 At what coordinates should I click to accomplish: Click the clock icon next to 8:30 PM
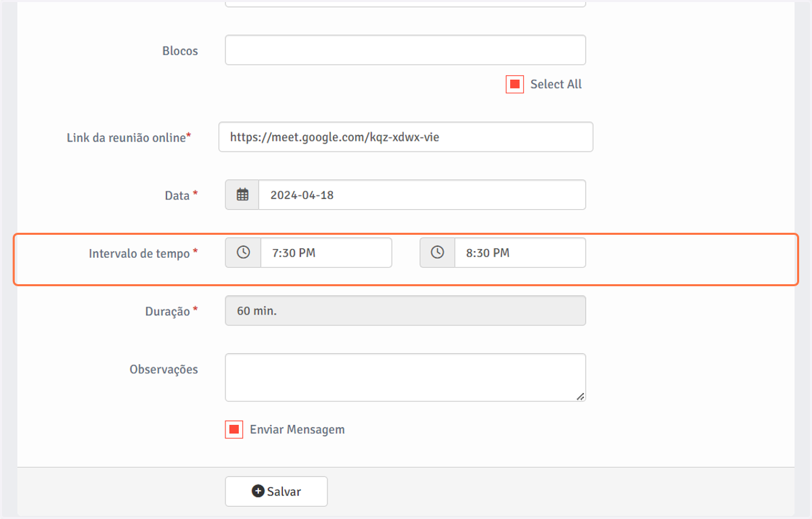[x=437, y=252]
